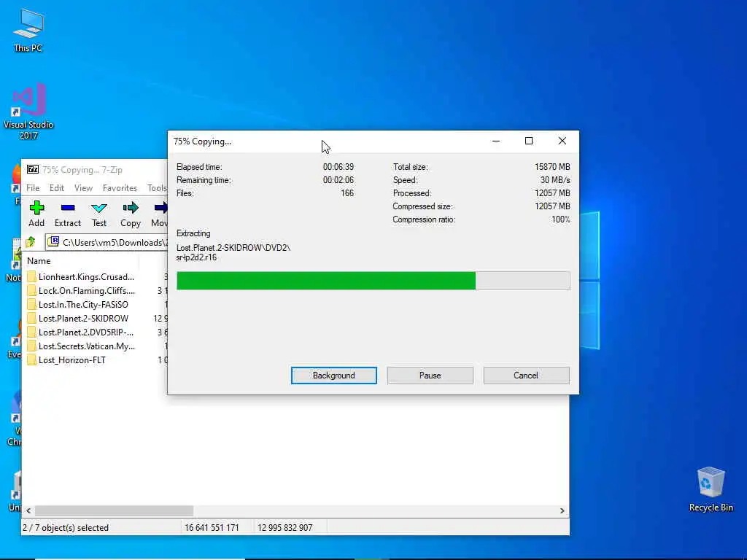Click the address path field in 7-Zip
This screenshot has height=560, width=747.
pyautogui.click(x=107, y=242)
